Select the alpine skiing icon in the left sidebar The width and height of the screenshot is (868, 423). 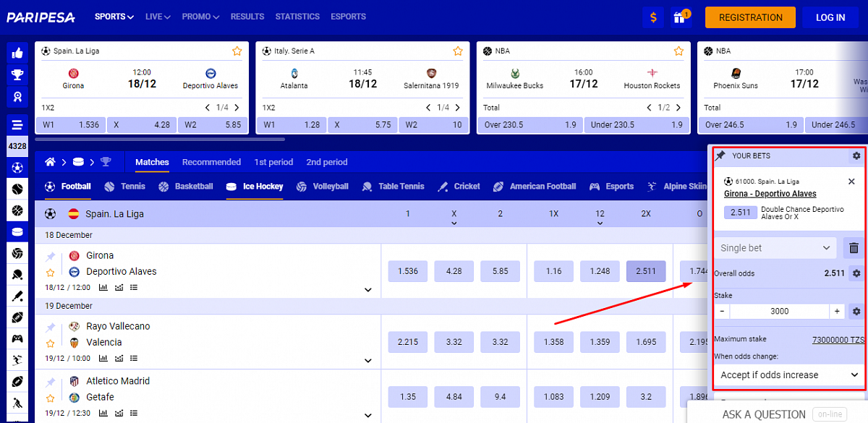click(17, 360)
